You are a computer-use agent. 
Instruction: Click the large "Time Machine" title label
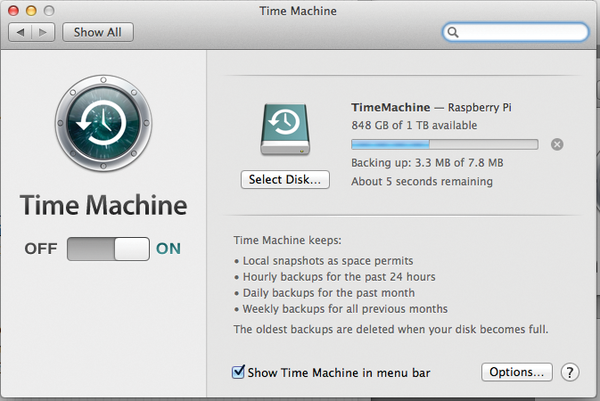coord(103,205)
